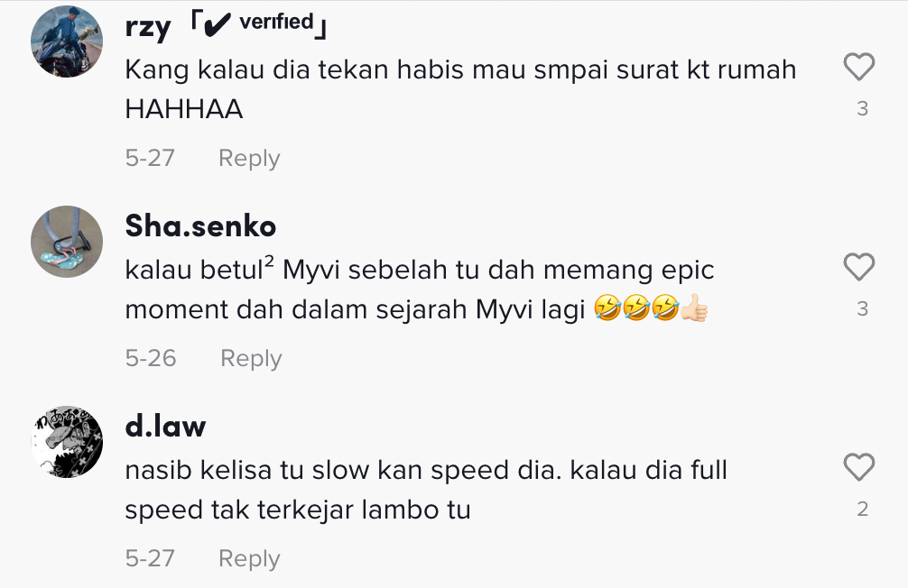Reply to rzy's comment
This screenshot has width=908, height=588.
pyautogui.click(x=249, y=158)
